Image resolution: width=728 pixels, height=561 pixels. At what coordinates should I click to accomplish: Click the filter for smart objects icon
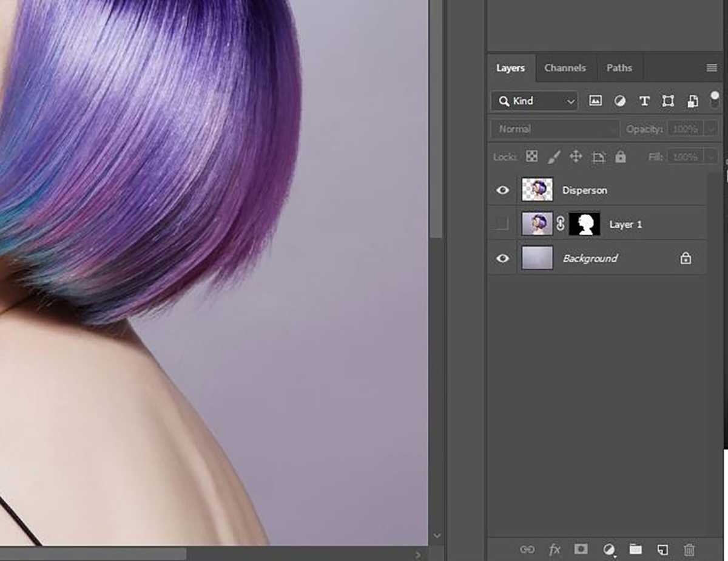click(692, 101)
